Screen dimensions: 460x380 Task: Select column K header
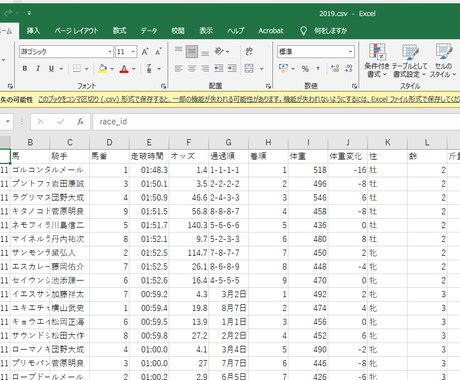[x=387, y=143]
